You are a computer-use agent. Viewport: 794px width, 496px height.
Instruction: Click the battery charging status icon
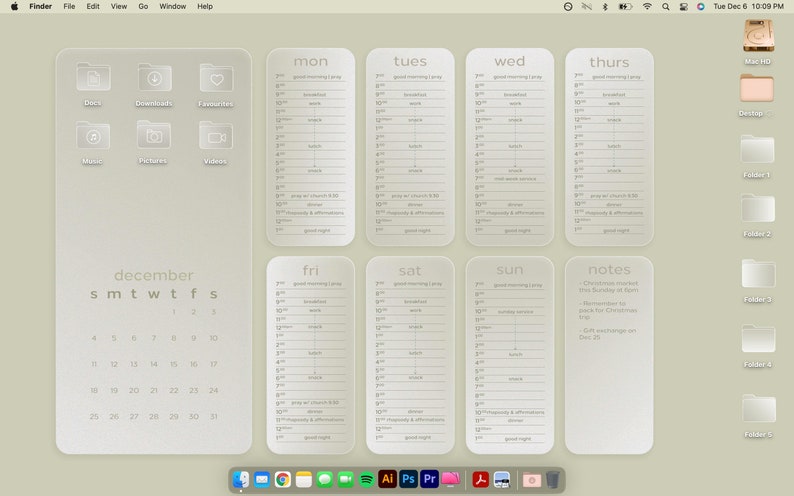click(x=625, y=7)
